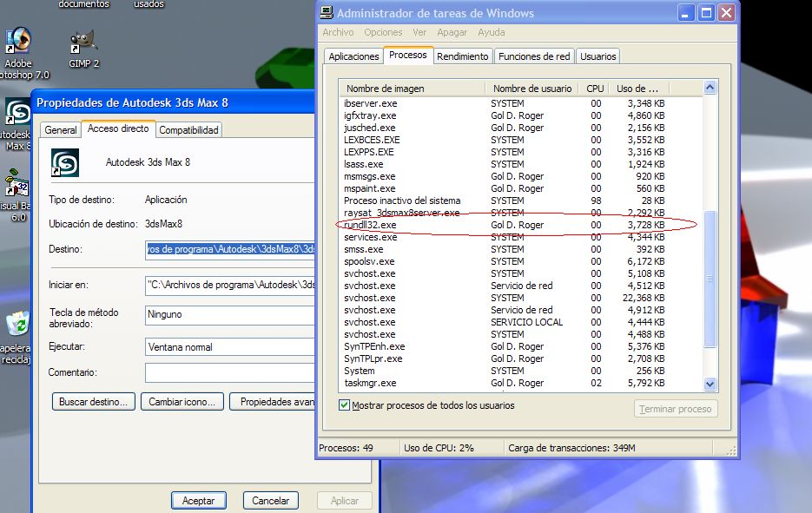The width and height of the screenshot is (812, 513).
Task: Open the General tab in Properties
Action: tap(61, 130)
